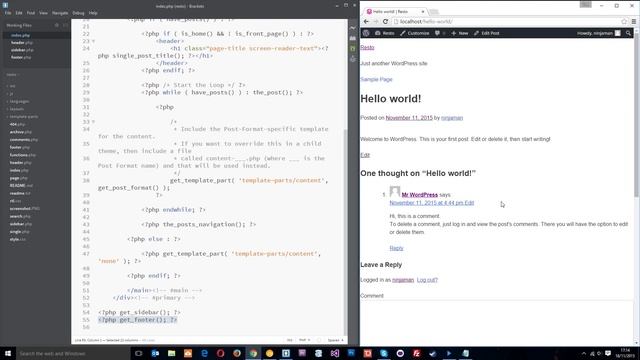This screenshot has height=360, width=640.
Task: Open Firefox from the taskbar
Action: point(237,353)
